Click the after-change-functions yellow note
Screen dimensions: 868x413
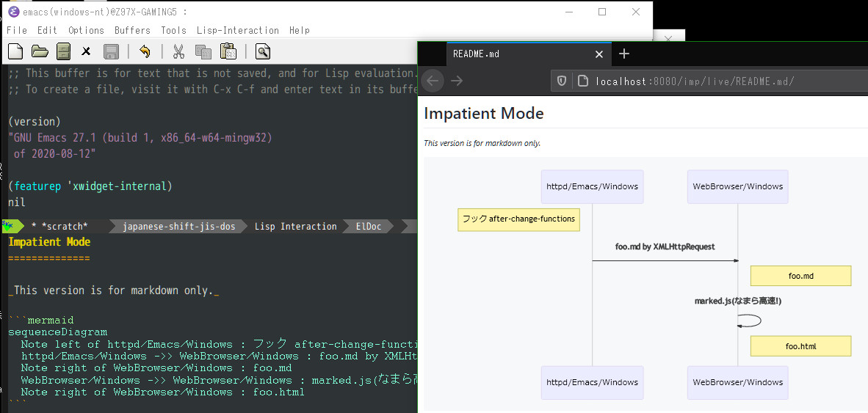point(518,219)
